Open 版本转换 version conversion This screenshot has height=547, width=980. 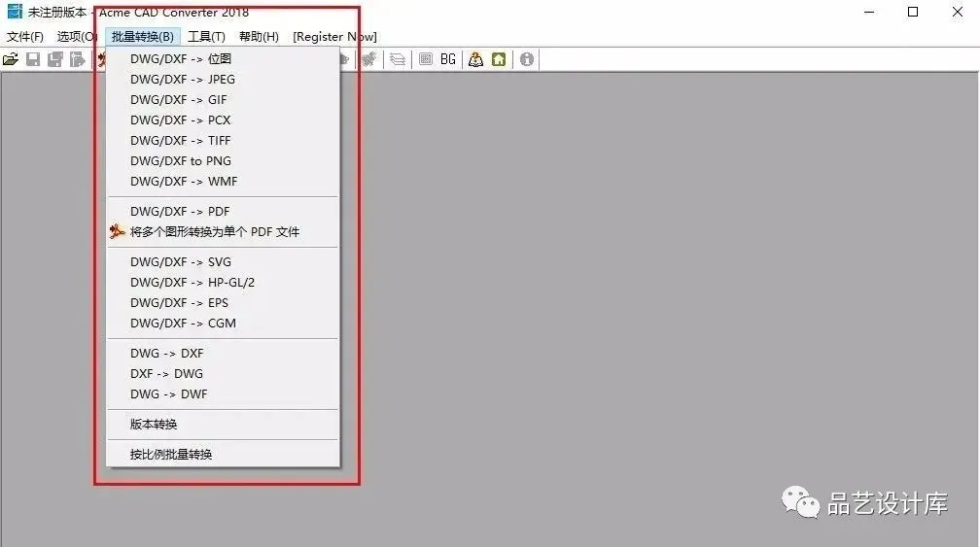pos(223,425)
